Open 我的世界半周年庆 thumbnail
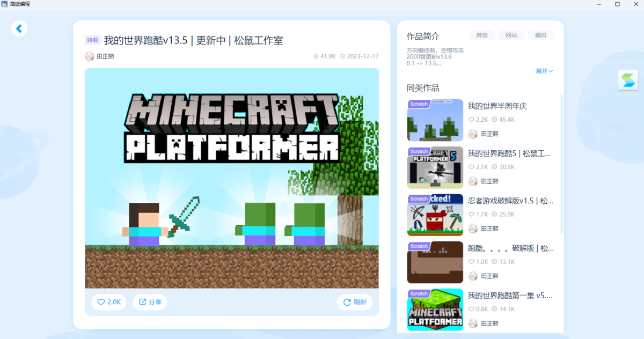 click(x=435, y=120)
